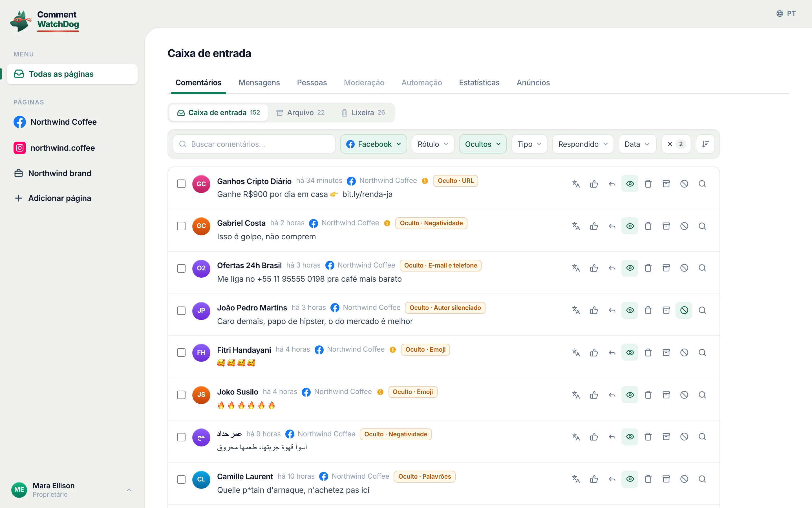The image size is (812, 508).
Task: Reply to Fitri Handayani's emoji comment
Action: [x=612, y=352]
